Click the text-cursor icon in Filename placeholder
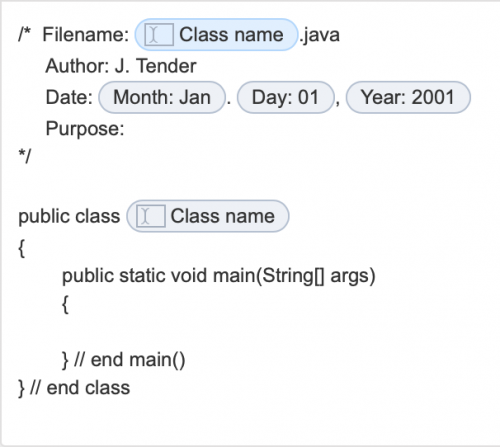This screenshot has width=500, height=447. (159, 35)
